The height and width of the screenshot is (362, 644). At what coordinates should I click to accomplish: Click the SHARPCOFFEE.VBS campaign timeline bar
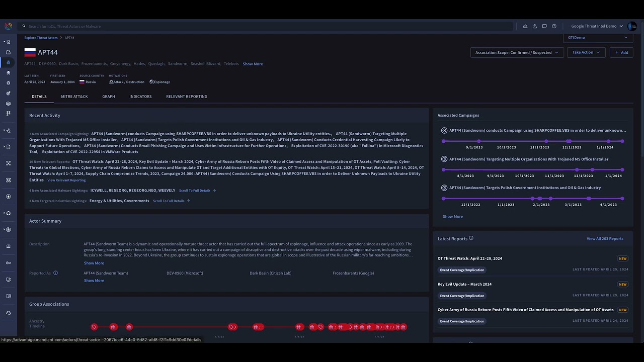[x=533, y=141]
